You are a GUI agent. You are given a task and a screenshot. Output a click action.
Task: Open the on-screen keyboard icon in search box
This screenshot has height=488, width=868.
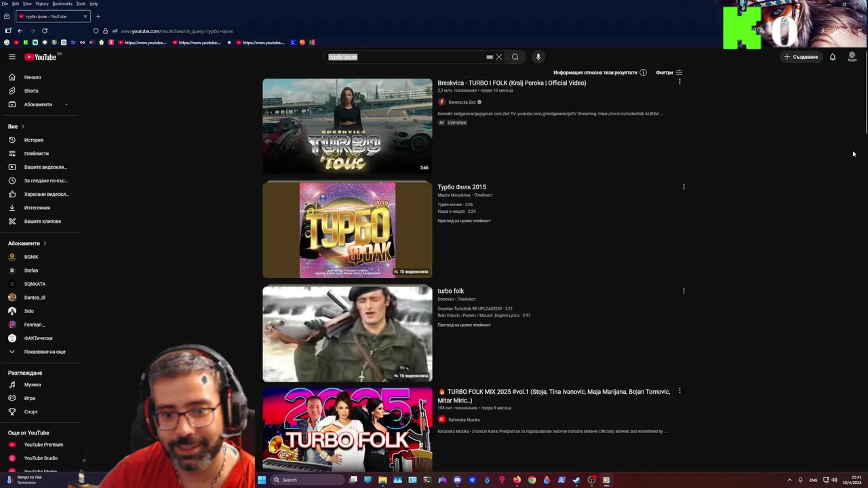(x=490, y=57)
